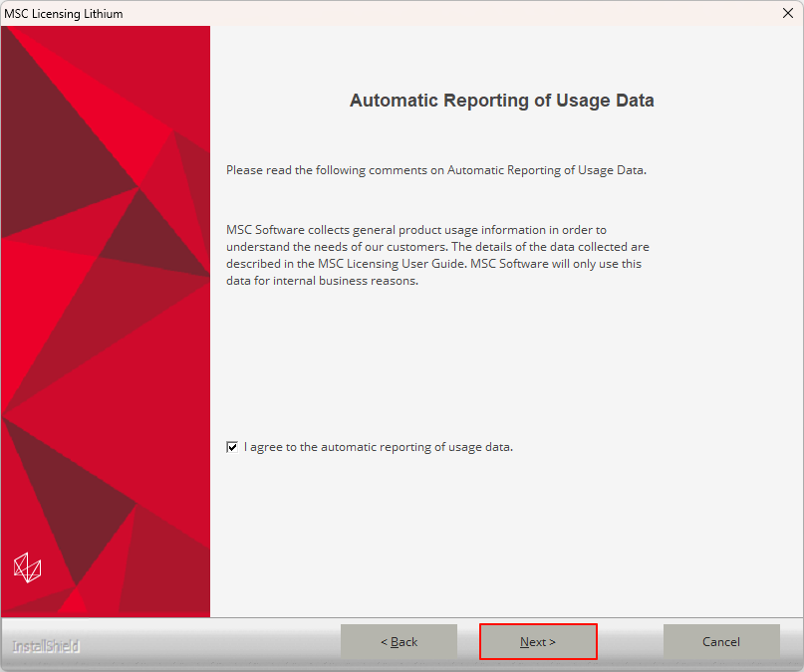Click the 'Automatic Reporting of Usage Data' heading
804x672 pixels.
[x=501, y=101]
